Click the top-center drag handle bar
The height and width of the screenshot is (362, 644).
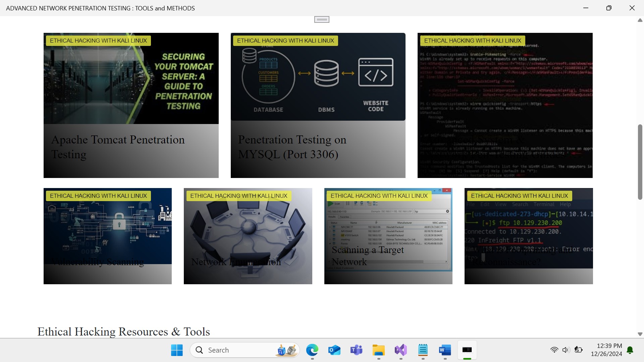tap(322, 19)
